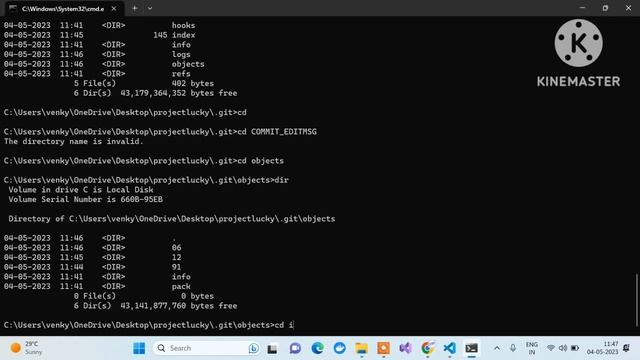
Task: Click the '06' directory entry
Action: point(176,248)
